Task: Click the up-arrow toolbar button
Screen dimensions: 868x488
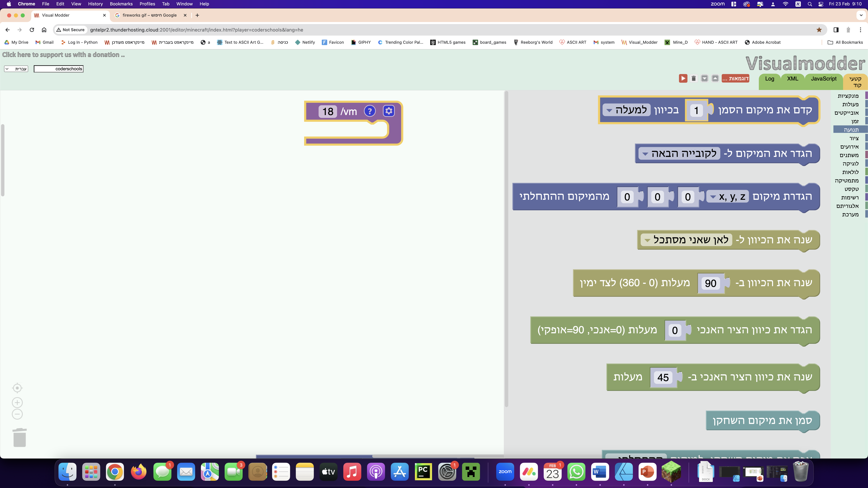Action: pos(715,78)
